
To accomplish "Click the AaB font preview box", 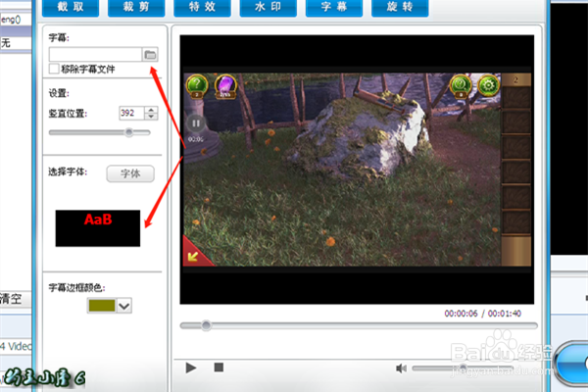I will (x=98, y=228).
